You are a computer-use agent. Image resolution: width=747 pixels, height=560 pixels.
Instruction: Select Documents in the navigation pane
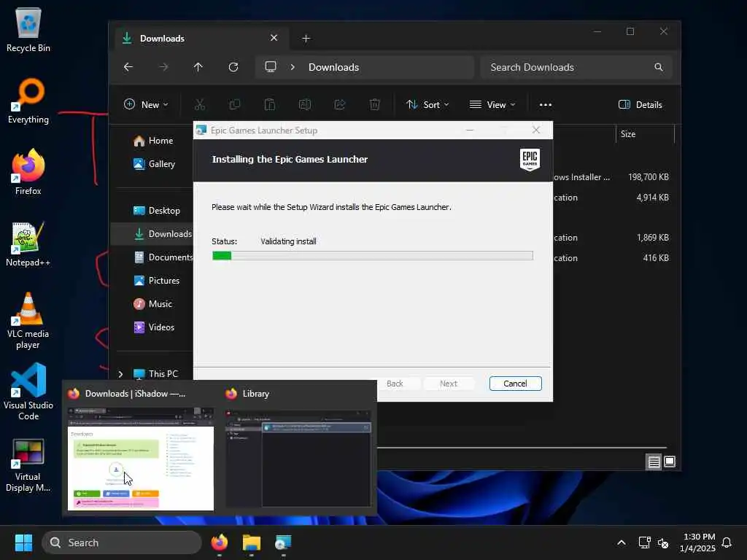point(163,257)
